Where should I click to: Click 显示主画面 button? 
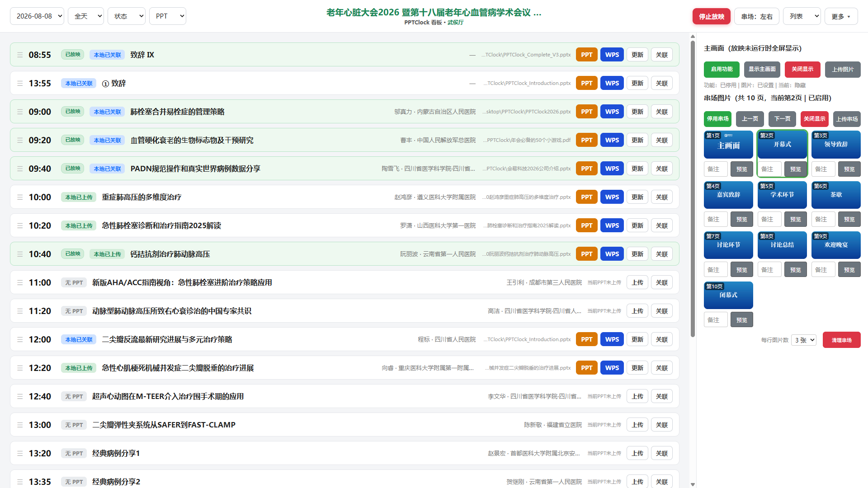762,70
